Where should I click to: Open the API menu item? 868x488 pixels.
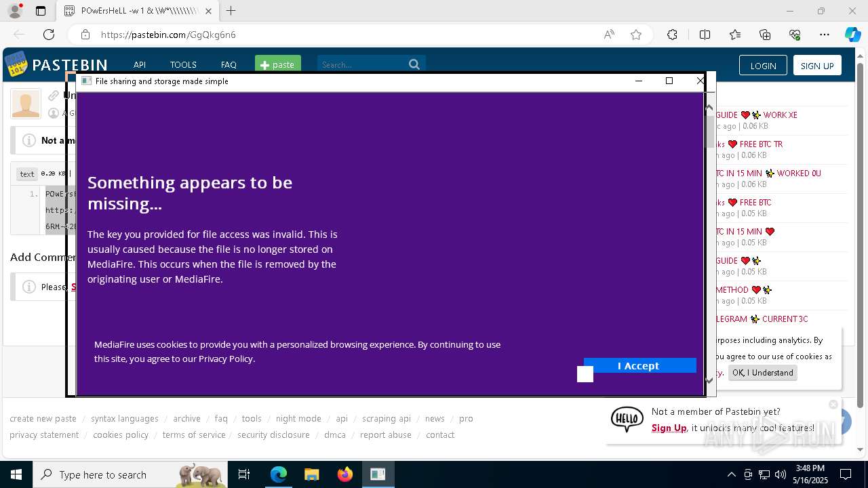(x=140, y=65)
